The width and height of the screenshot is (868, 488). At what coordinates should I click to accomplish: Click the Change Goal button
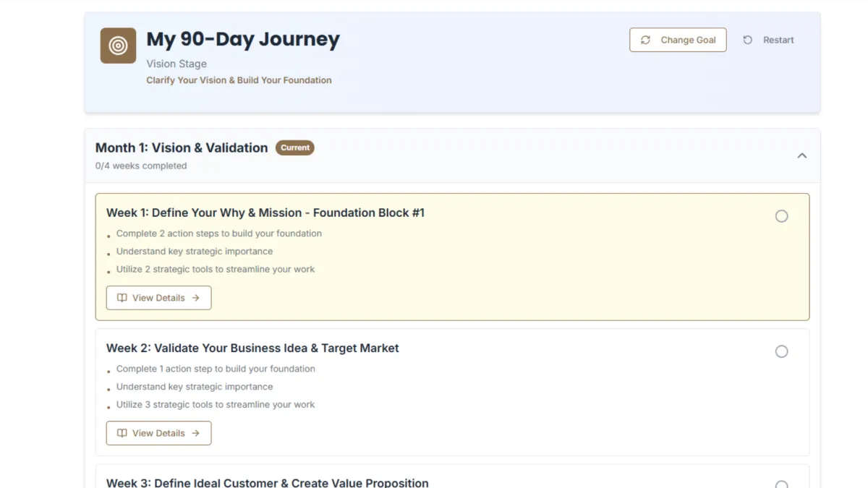678,40
